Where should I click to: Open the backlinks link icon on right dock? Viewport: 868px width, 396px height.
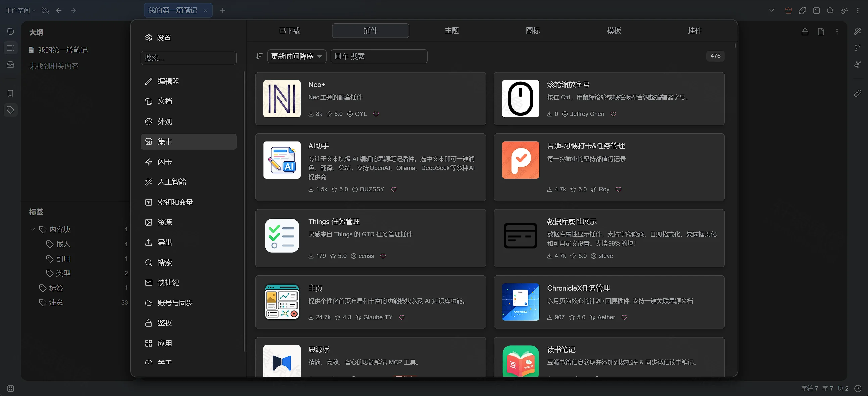tap(858, 93)
